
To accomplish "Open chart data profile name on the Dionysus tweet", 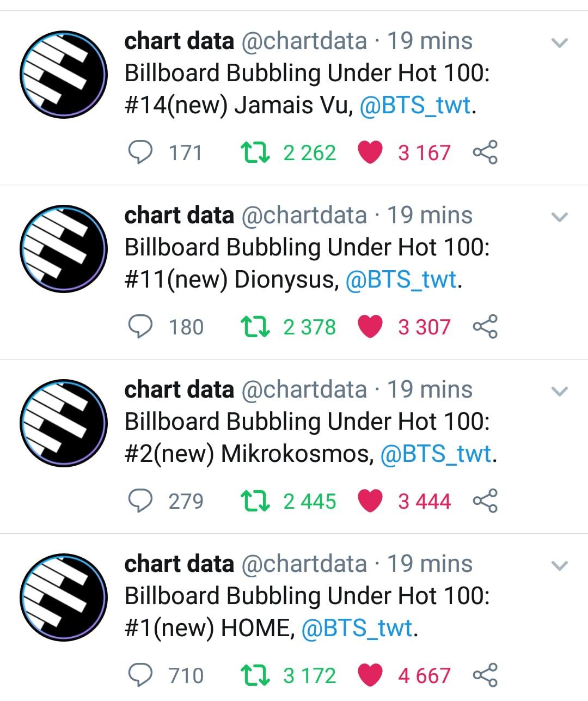I will coord(179,215).
